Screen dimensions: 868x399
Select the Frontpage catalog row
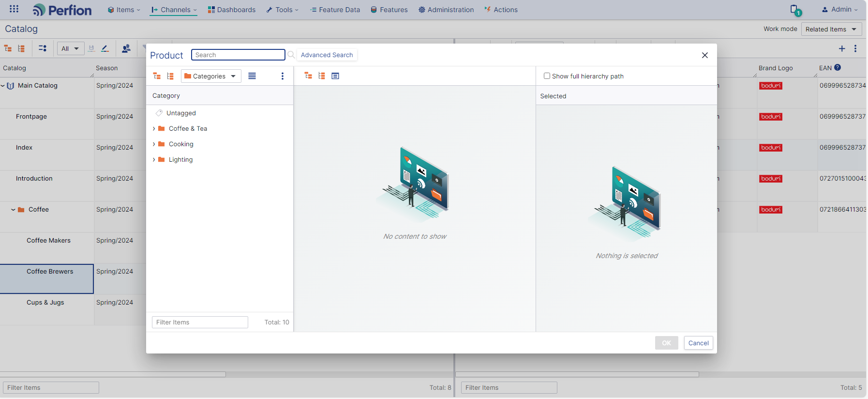pyautogui.click(x=47, y=124)
